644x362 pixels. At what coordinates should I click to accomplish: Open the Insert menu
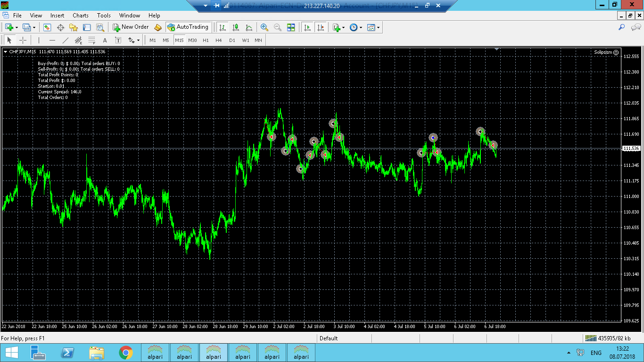tap(58, 16)
